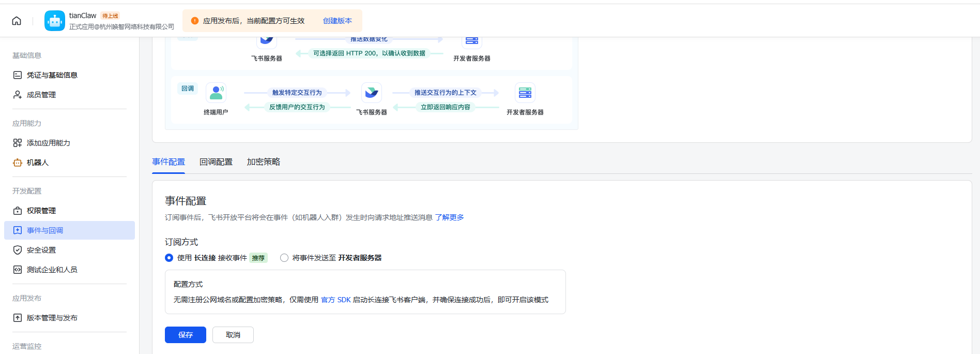980x354 pixels.
Task: Select 事件与回调 in the sidebar
Action: pos(69,230)
